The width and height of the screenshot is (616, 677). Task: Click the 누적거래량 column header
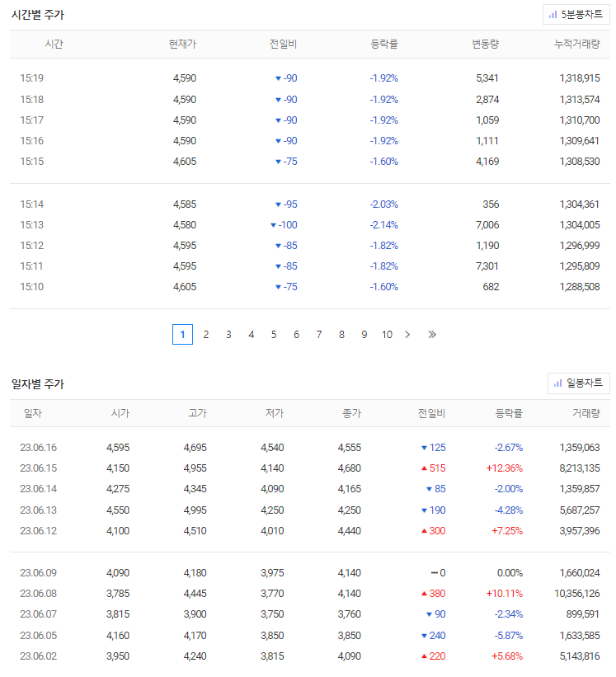[x=577, y=44]
